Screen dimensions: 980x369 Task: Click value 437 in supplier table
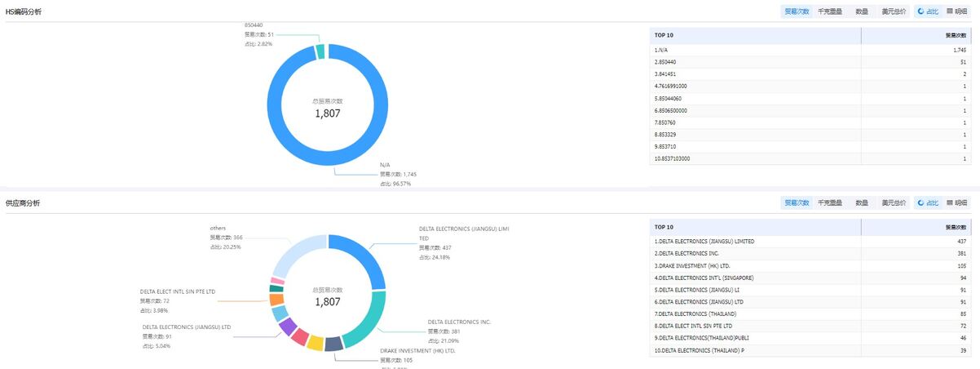[962, 242]
